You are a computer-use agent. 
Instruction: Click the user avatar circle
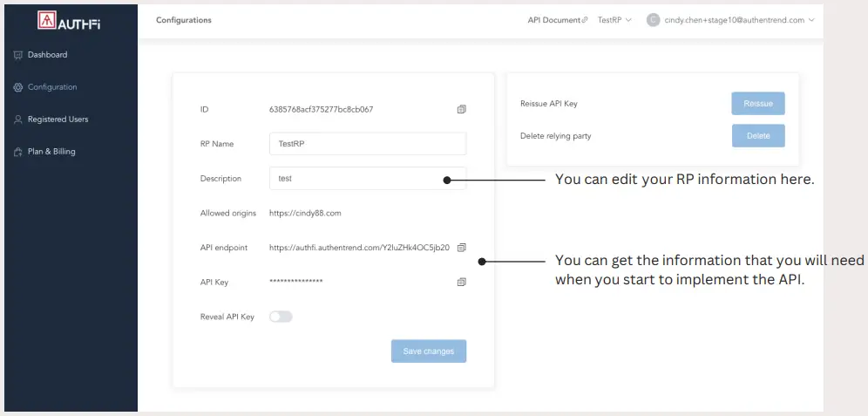pyautogui.click(x=654, y=20)
